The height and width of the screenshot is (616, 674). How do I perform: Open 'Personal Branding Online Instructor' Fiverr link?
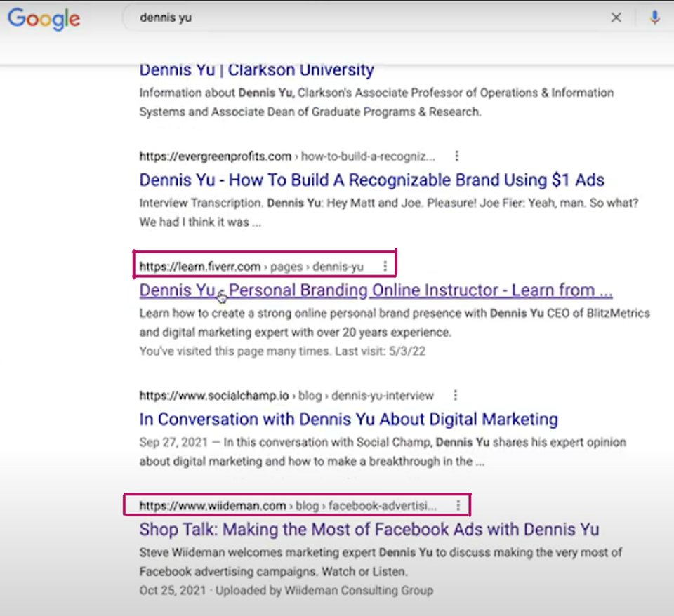(376, 290)
